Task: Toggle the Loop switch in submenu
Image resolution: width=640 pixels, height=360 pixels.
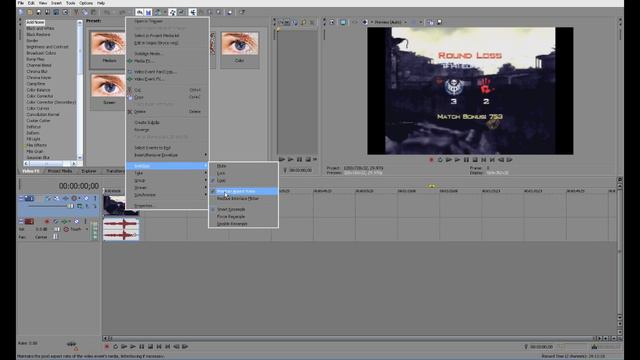Action: click(x=243, y=180)
